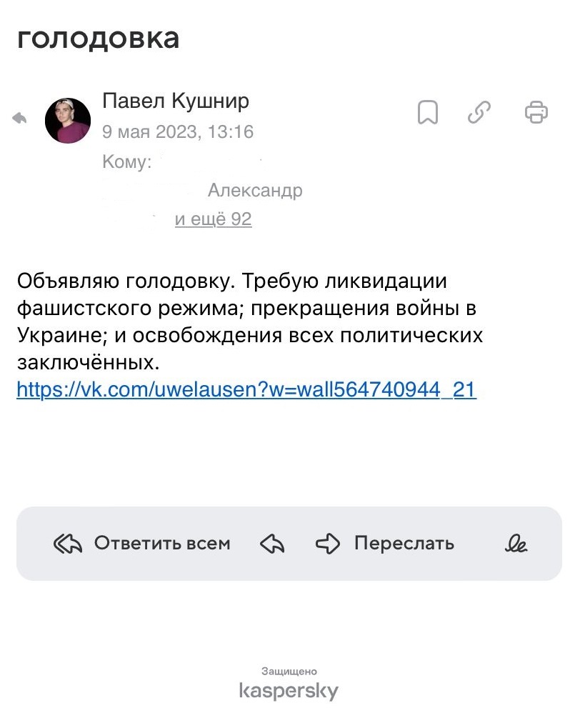585x728 pixels.
Task: Open the vk.com/uwelausen wall link
Action: [x=246, y=389]
